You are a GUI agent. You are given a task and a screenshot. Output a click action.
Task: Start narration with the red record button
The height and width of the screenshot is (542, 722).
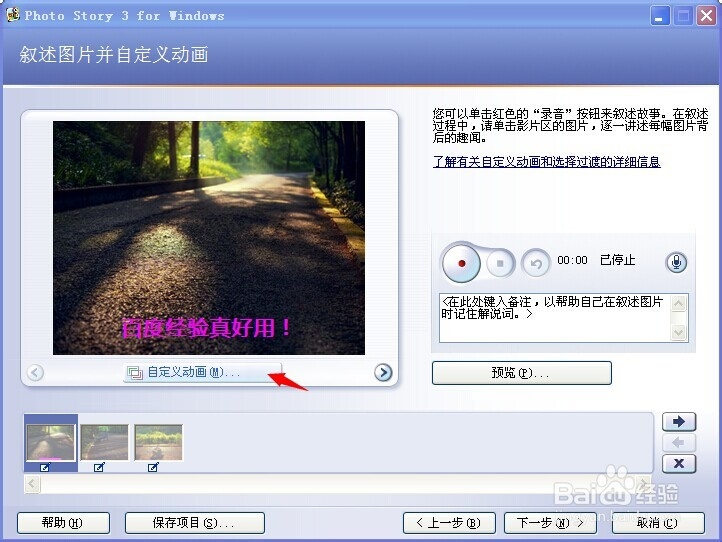(461, 263)
